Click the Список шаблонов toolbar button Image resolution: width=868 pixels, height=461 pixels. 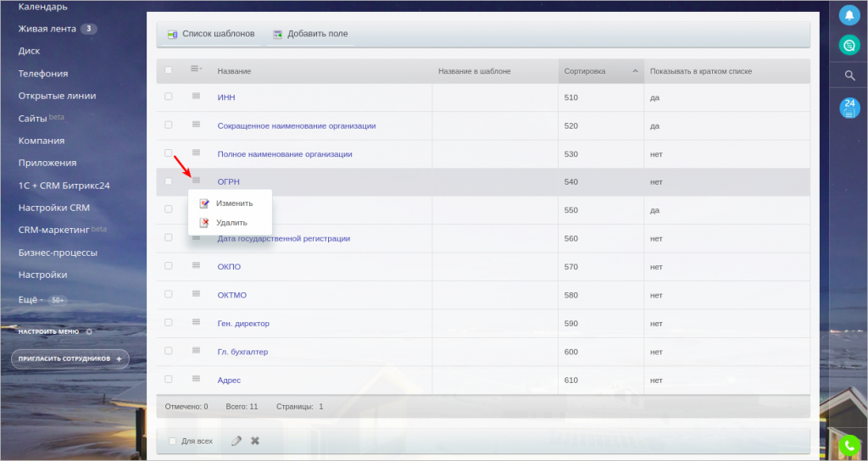coord(211,34)
